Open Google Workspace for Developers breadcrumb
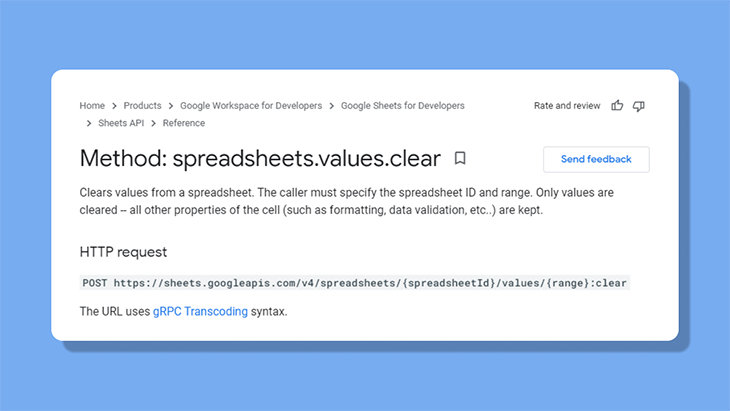 [x=251, y=106]
